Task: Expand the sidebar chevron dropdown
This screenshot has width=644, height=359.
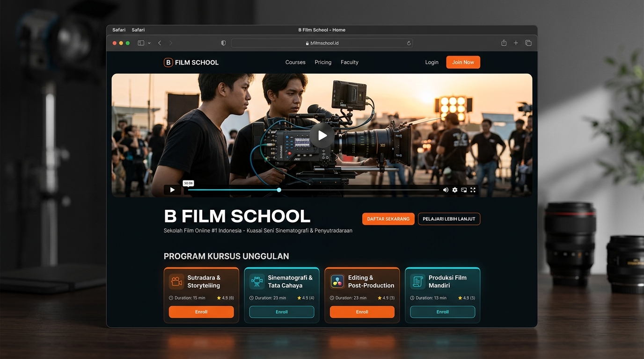Action: (149, 43)
